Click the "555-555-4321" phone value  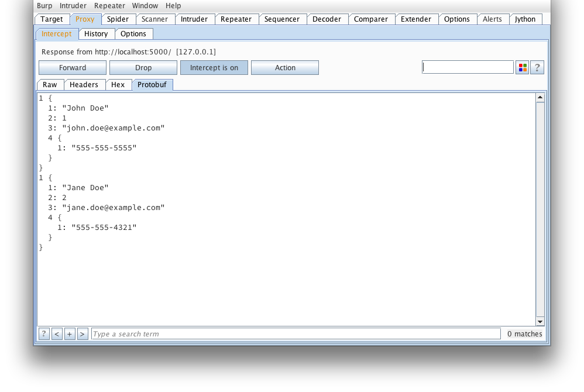click(x=104, y=228)
